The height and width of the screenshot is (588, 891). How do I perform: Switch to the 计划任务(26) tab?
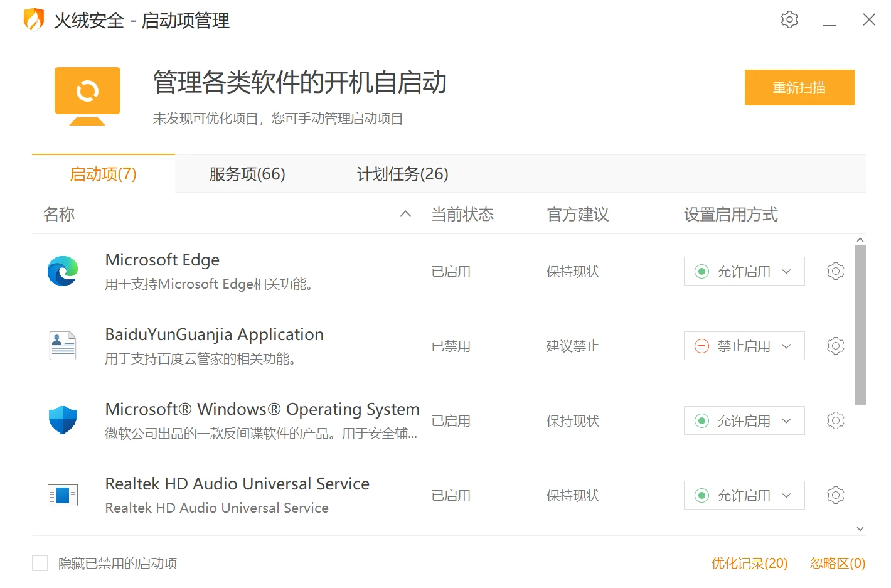pyautogui.click(x=403, y=174)
